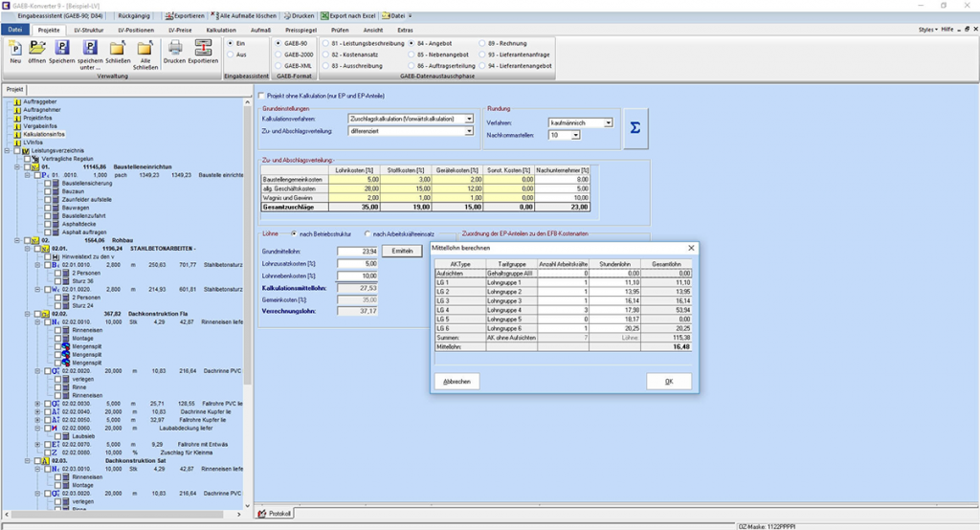Click Drucken in quick access toolbar

point(299,16)
